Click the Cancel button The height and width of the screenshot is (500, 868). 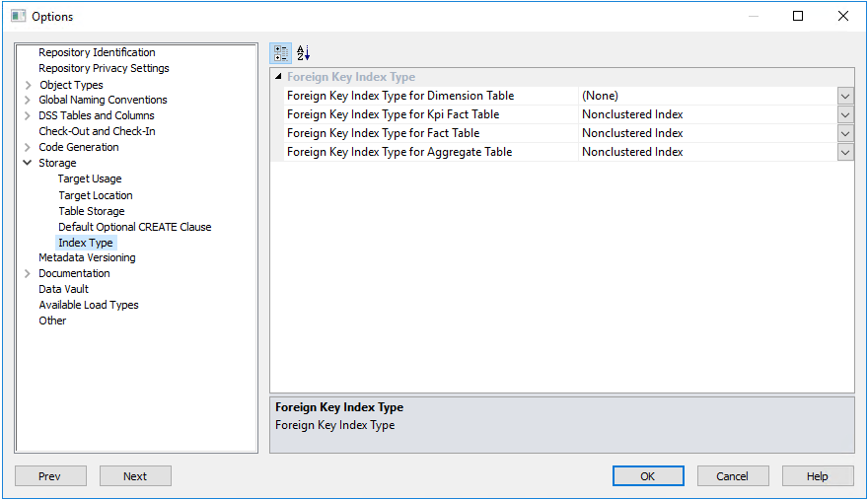point(733,476)
